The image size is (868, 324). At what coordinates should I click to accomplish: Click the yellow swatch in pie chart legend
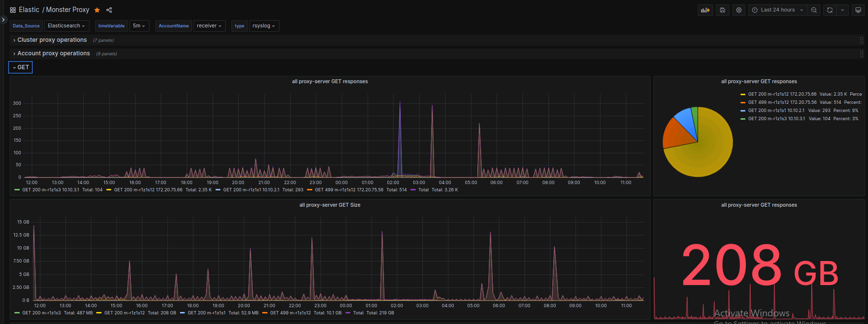743,94
